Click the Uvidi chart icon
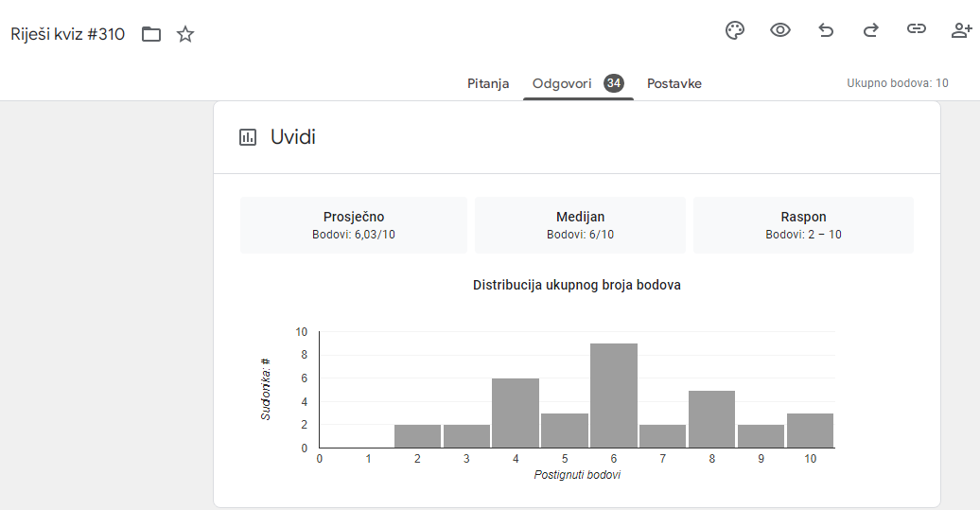The width and height of the screenshot is (980, 510). (248, 137)
